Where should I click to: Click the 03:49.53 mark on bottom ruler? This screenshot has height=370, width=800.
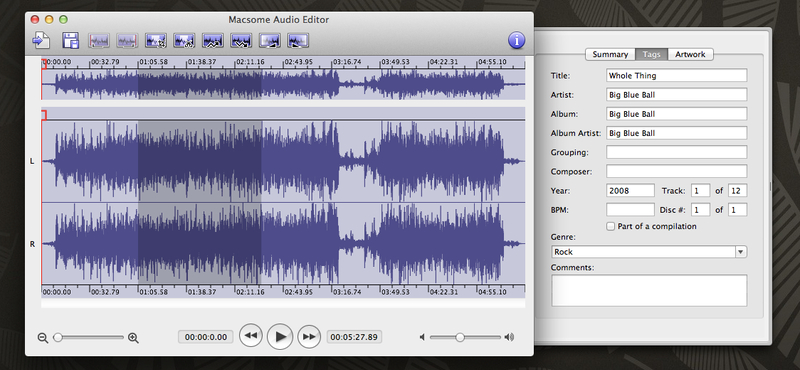pyautogui.click(x=395, y=292)
